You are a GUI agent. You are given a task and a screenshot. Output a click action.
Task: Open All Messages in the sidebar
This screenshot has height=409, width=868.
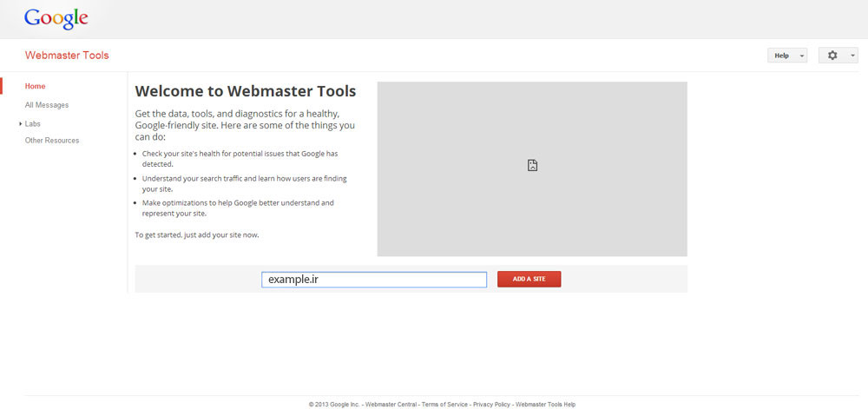point(47,105)
